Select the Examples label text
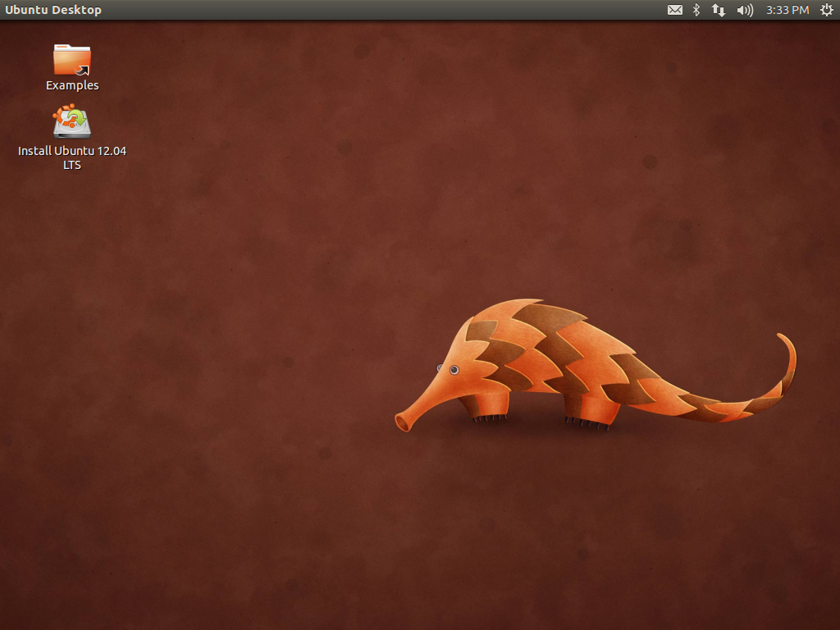The width and height of the screenshot is (840, 630). coord(72,85)
